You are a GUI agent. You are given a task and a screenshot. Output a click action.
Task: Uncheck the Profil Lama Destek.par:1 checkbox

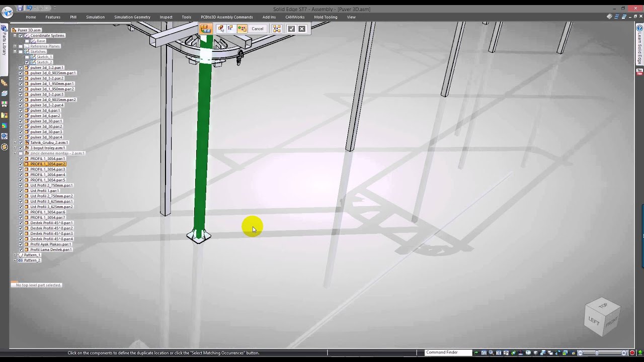click(x=21, y=249)
